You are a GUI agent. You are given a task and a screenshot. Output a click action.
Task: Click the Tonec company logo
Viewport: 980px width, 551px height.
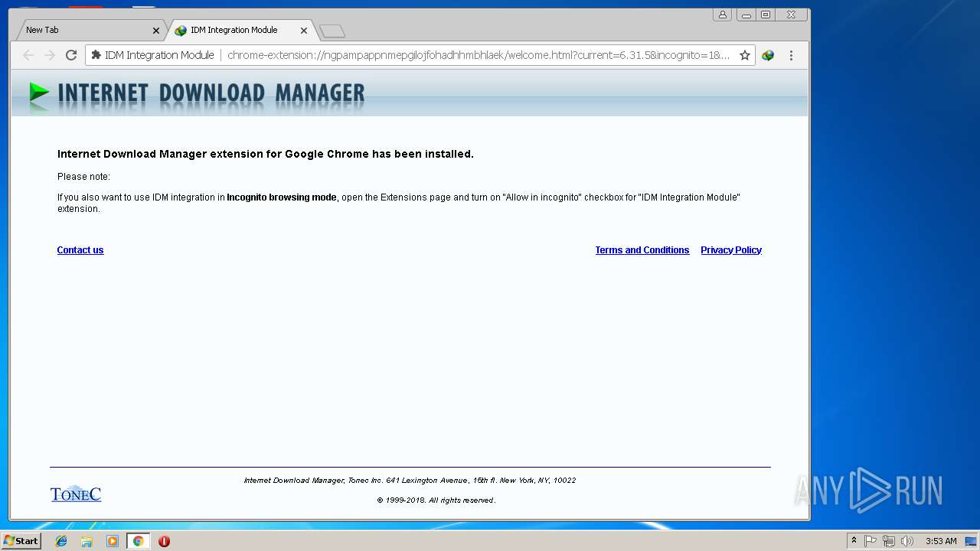pos(76,494)
